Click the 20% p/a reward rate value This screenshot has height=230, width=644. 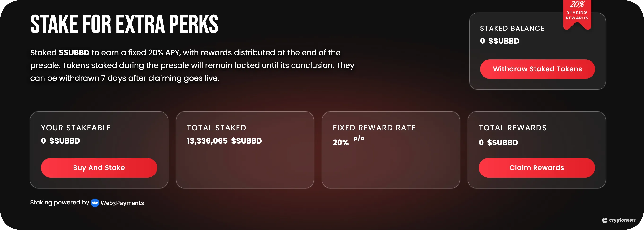pos(348,141)
